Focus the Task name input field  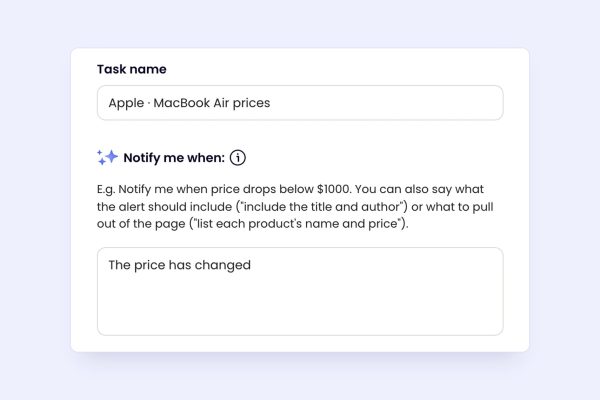coord(300,103)
